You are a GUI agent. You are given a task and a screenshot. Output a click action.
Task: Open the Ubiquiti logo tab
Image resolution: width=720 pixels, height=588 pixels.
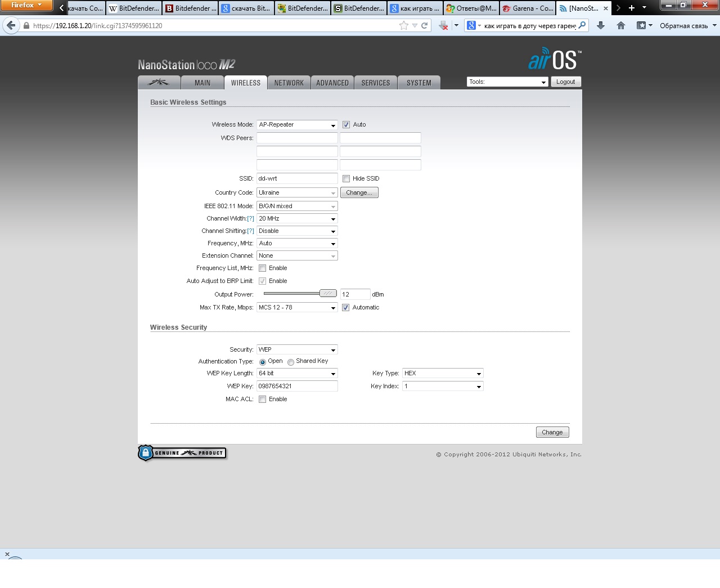pyautogui.click(x=159, y=83)
